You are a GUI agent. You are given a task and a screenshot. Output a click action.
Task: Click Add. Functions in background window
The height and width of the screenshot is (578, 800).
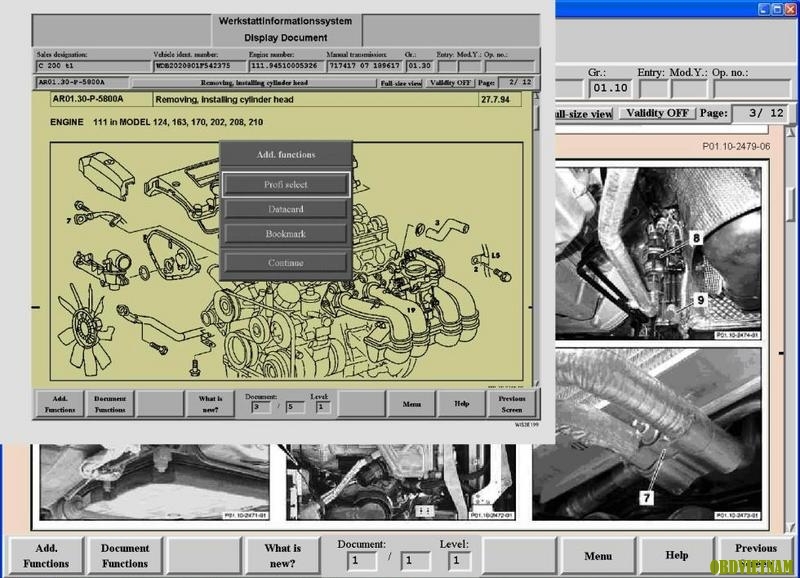[x=46, y=556]
